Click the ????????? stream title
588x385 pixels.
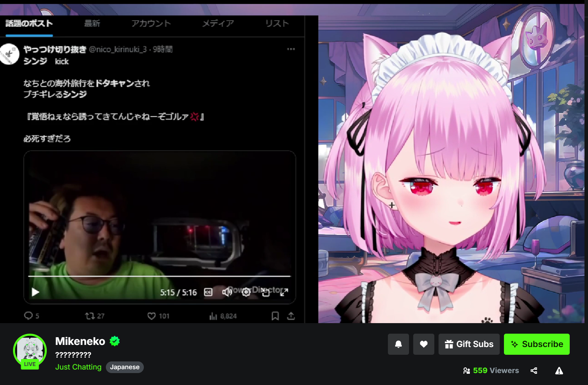pyautogui.click(x=73, y=355)
